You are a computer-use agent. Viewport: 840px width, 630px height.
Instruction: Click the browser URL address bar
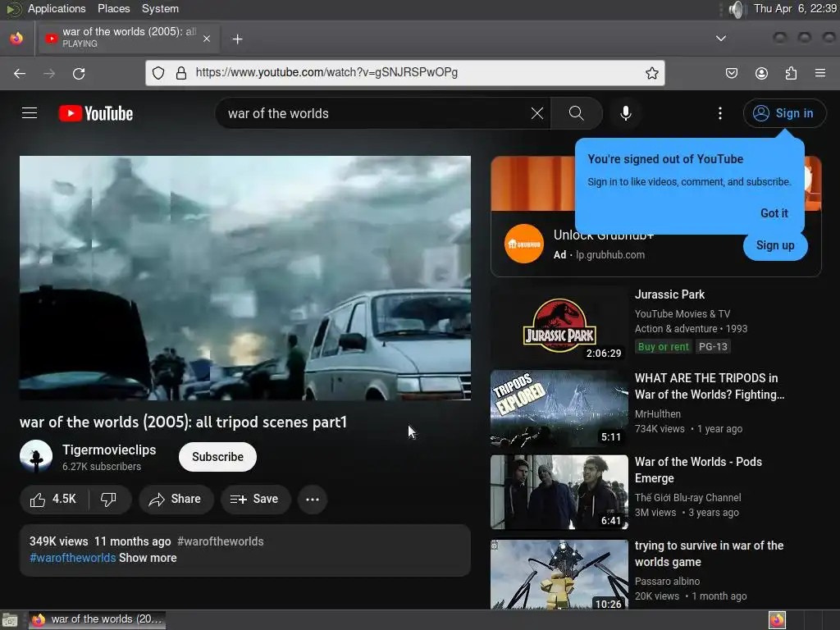tap(404, 73)
